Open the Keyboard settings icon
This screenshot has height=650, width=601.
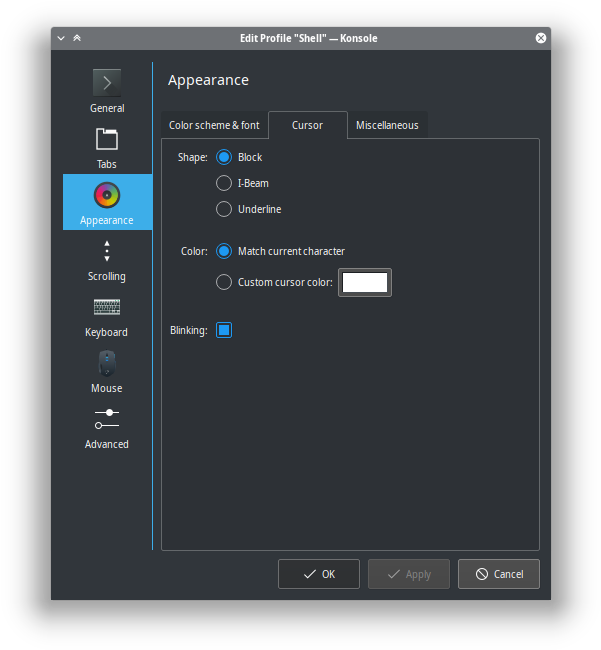click(x=107, y=307)
